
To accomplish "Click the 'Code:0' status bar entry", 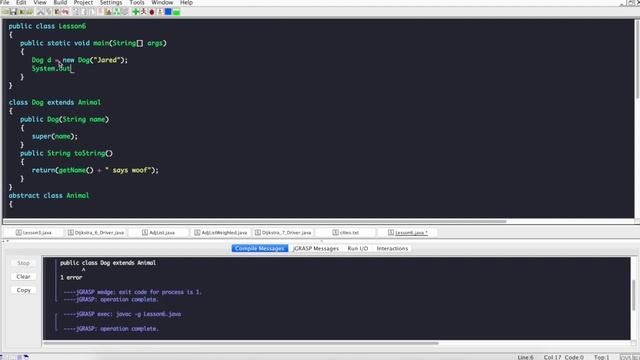I will 574,357.
